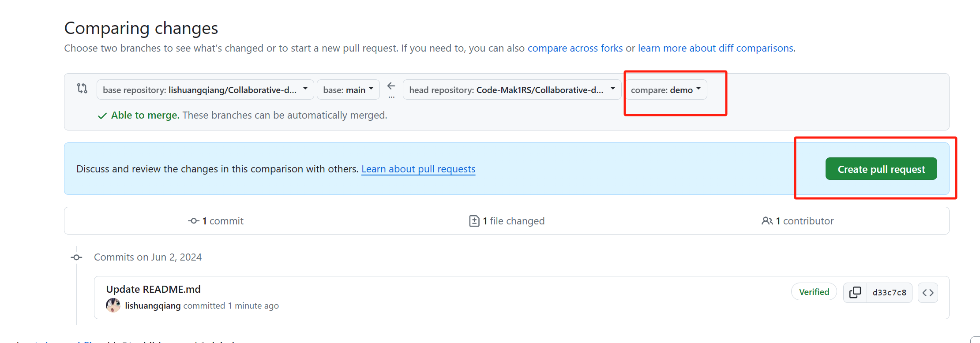
Task: Expand the head repository dropdown
Action: pos(512,90)
